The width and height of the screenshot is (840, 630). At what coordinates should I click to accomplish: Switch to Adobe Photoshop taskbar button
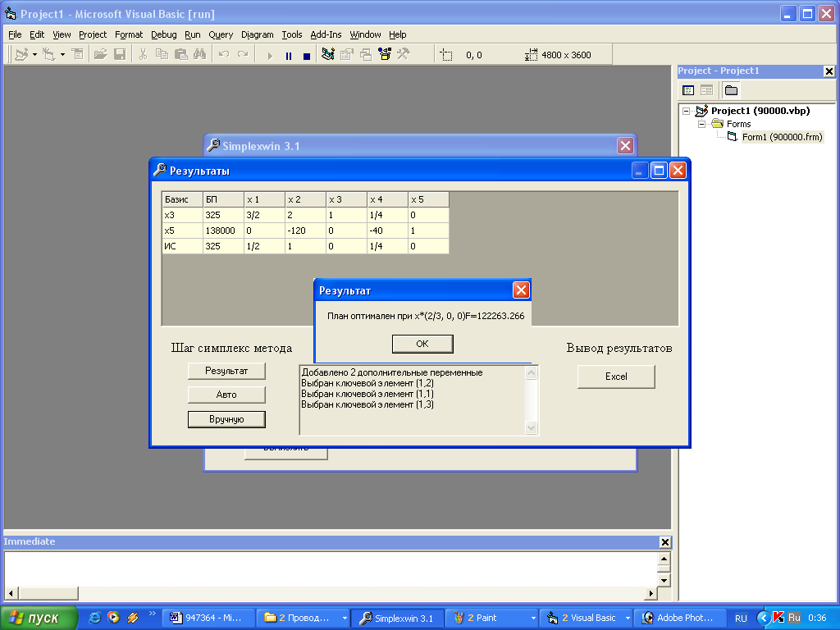click(x=679, y=619)
